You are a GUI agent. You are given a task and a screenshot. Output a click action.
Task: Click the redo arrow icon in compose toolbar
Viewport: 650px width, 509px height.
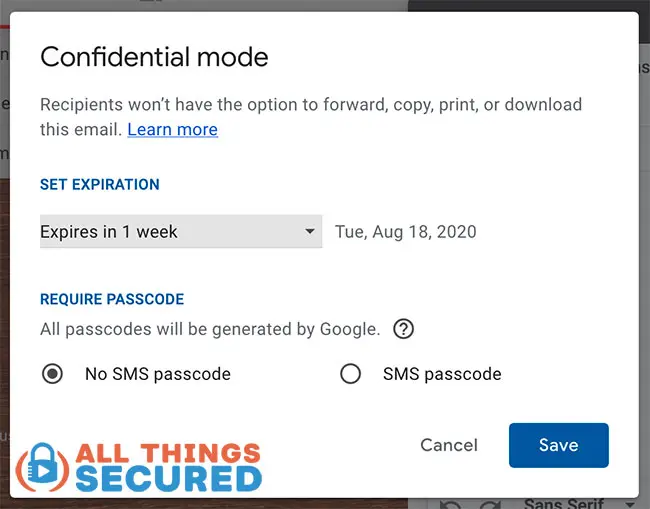(x=488, y=502)
